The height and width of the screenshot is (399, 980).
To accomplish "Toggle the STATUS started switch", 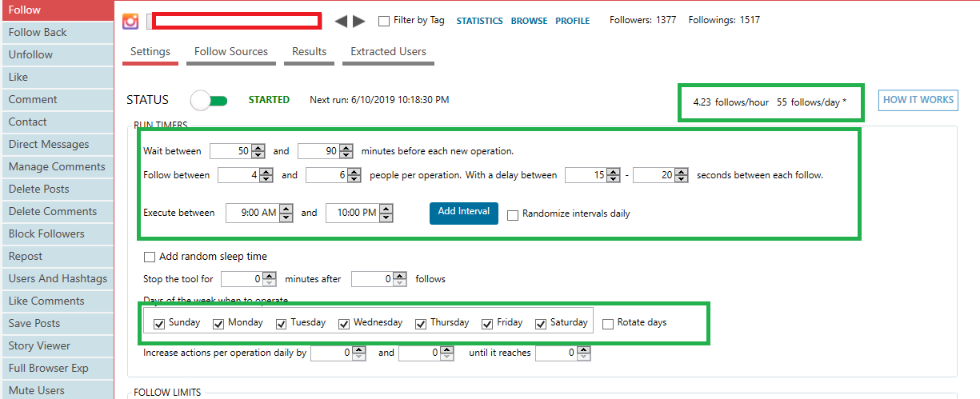I will 210,100.
